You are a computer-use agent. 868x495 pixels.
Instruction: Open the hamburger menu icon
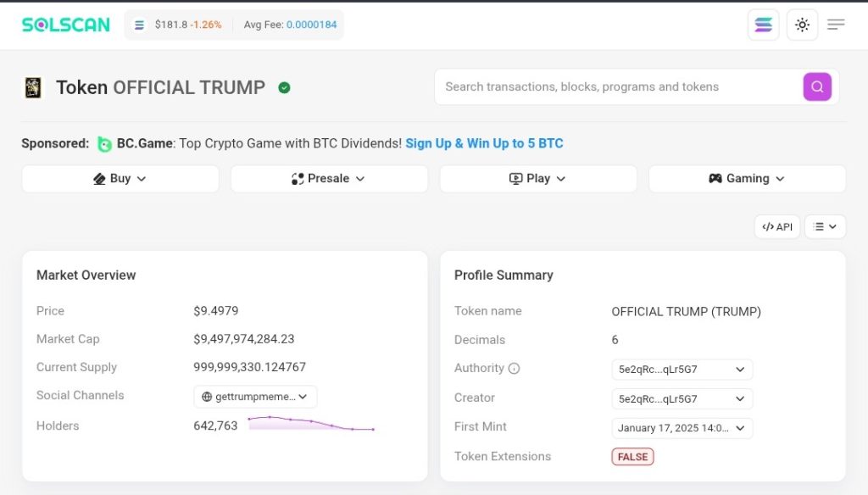(x=836, y=25)
